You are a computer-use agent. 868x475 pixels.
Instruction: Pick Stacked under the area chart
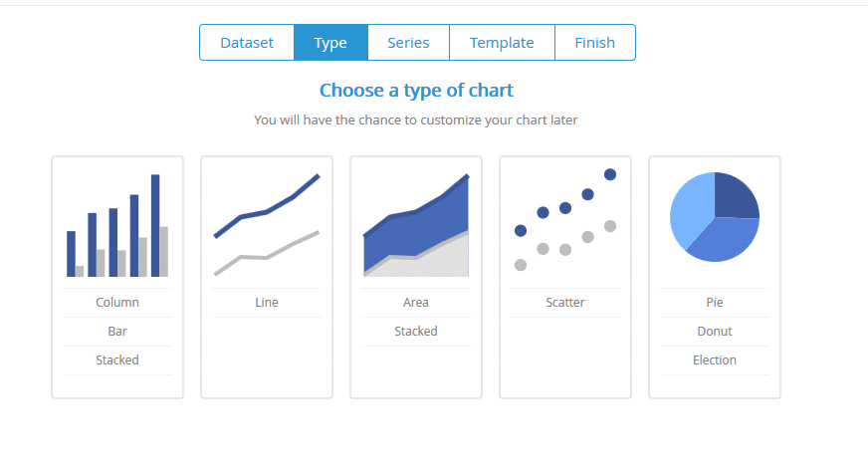click(416, 331)
